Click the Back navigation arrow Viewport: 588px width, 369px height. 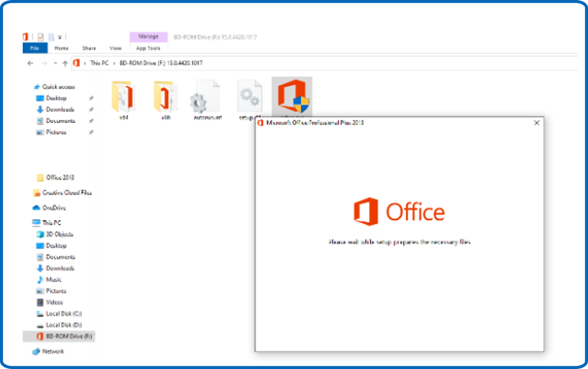coord(31,63)
